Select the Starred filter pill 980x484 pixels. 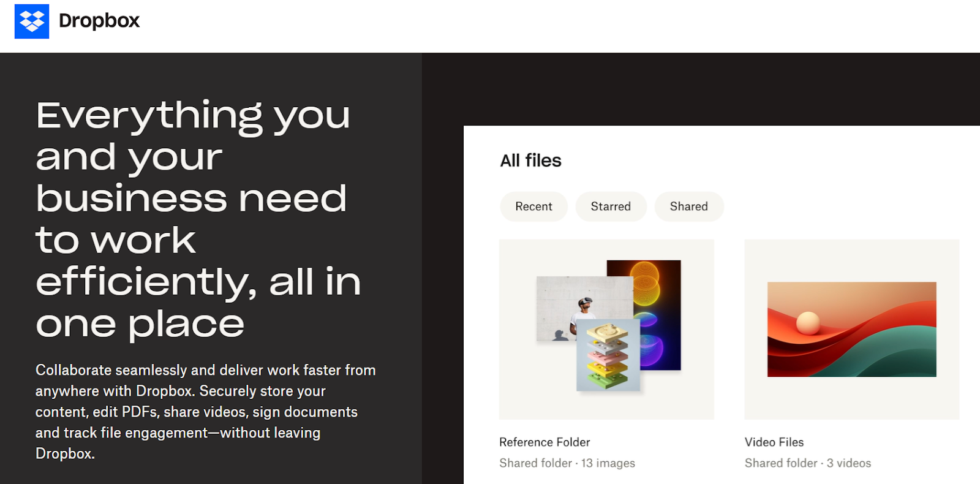pyautogui.click(x=611, y=206)
